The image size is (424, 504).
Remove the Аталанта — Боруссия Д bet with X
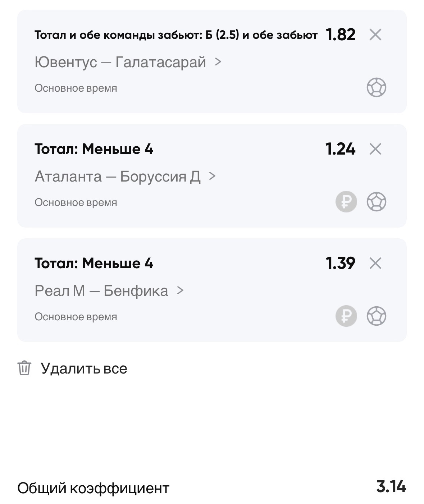[x=375, y=149]
